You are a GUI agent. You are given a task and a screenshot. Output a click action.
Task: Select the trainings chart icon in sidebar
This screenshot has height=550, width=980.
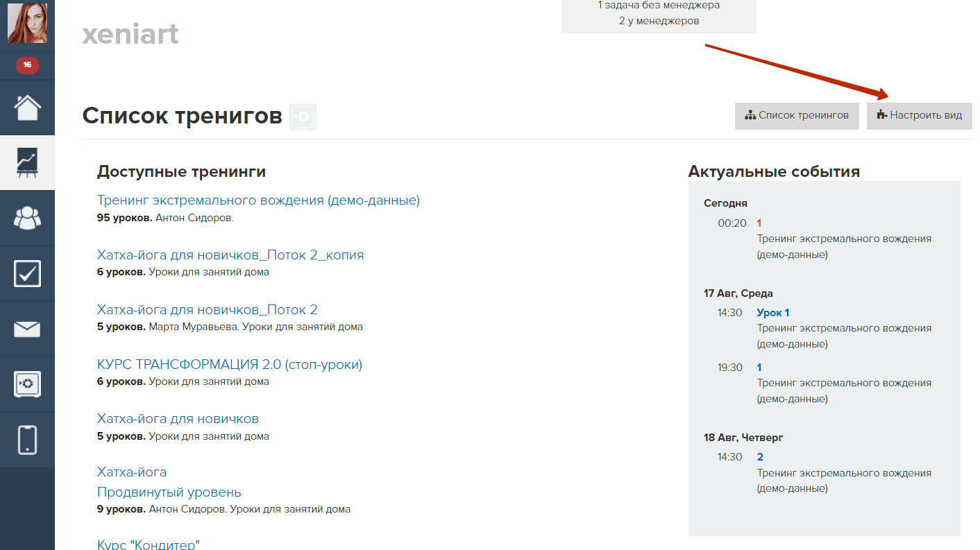pyautogui.click(x=27, y=163)
